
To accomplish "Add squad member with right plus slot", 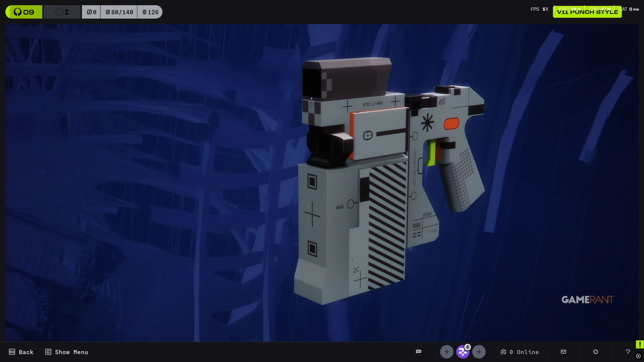I will [x=479, y=352].
